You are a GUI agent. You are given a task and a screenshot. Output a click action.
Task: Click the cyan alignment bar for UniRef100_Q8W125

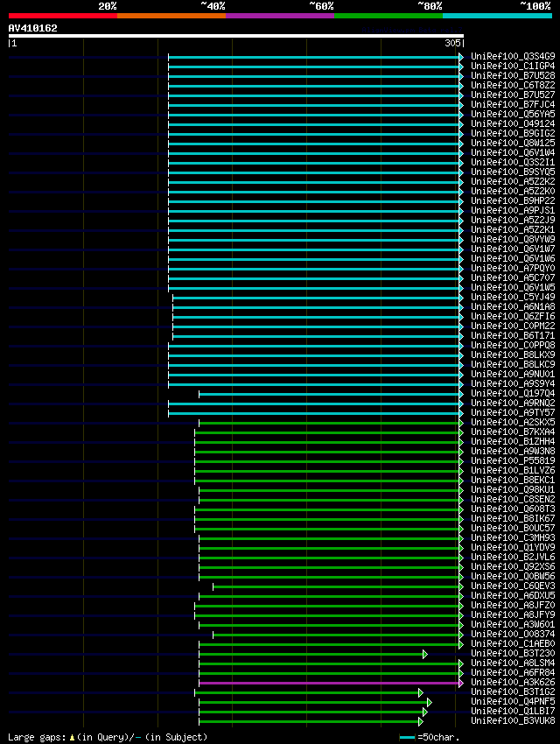point(314,144)
